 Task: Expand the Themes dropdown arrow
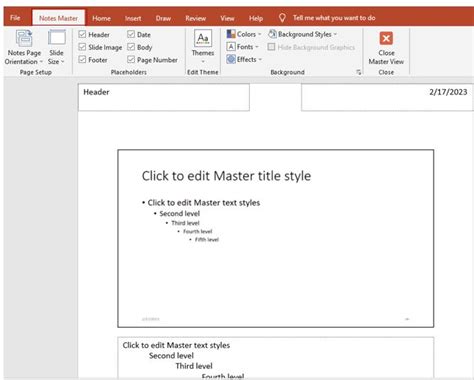[203, 61]
